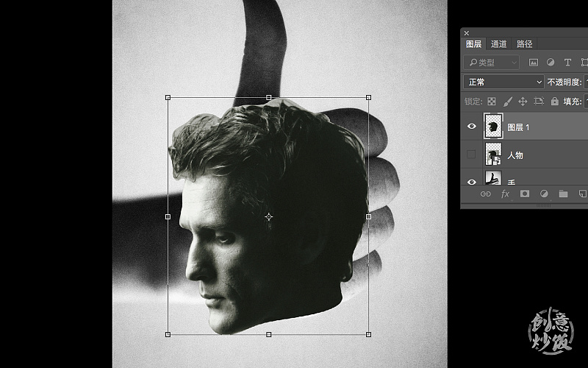Switch to the 路径 tab
588x368 pixels.
[x=524, y=44]
